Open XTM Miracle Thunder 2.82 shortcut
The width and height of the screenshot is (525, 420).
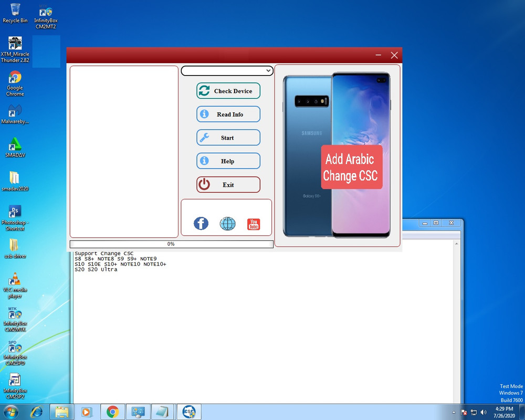15,50
